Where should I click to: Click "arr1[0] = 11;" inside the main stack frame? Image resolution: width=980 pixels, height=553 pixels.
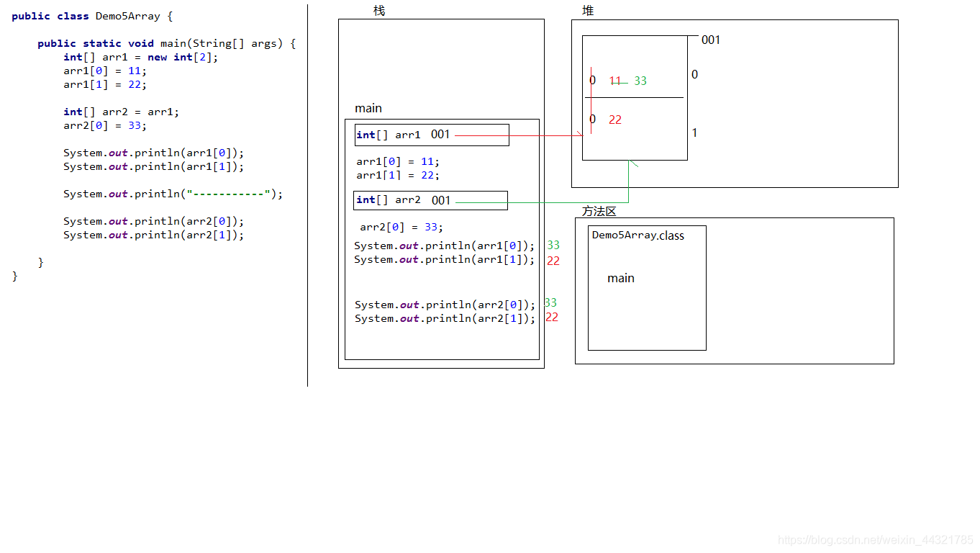(398, 161)
